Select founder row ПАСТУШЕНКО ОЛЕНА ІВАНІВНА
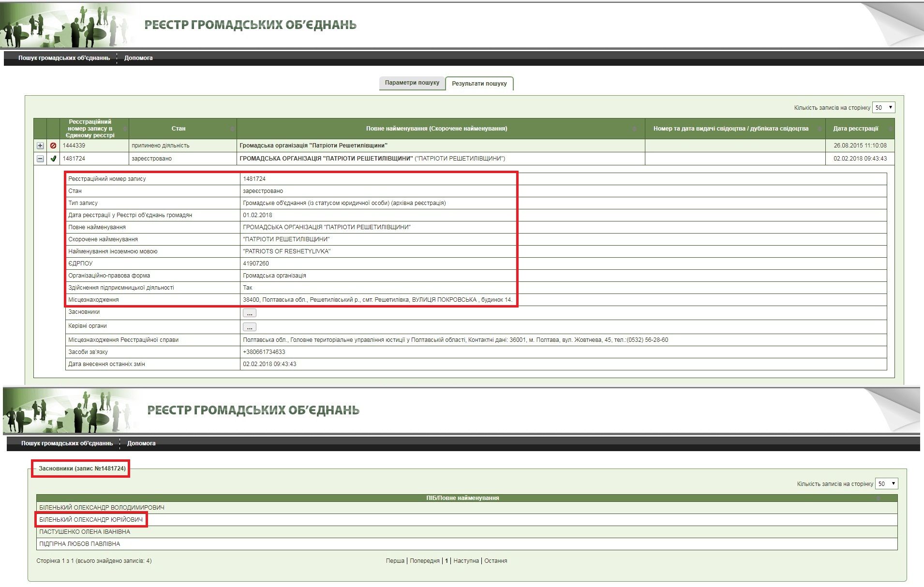 85,532
